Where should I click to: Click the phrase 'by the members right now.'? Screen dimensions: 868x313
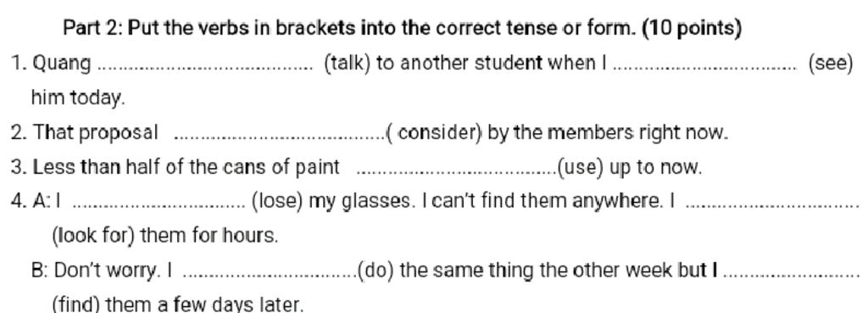pyautogui.click(x=608, y=133)
